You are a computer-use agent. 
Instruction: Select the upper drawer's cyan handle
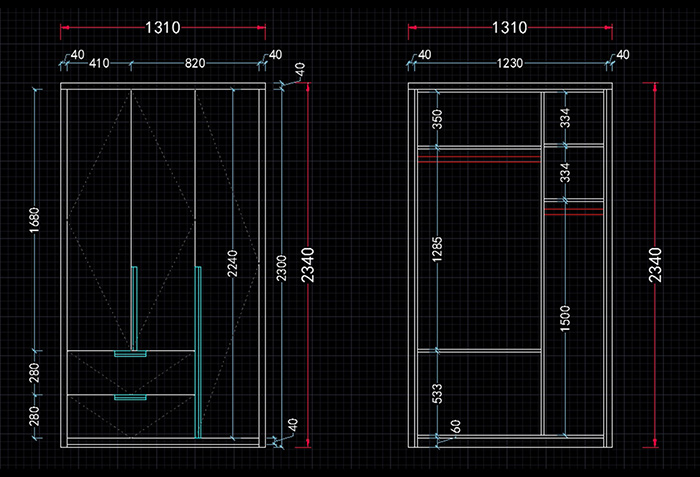point(131,353)
